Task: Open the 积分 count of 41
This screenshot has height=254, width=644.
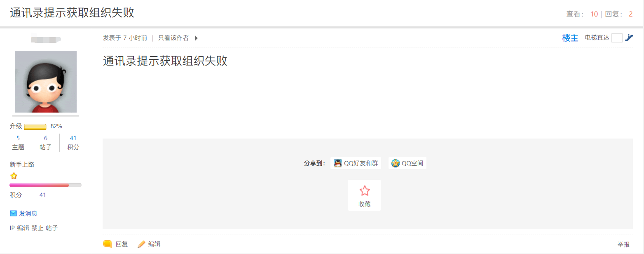Action: (73, 138)
